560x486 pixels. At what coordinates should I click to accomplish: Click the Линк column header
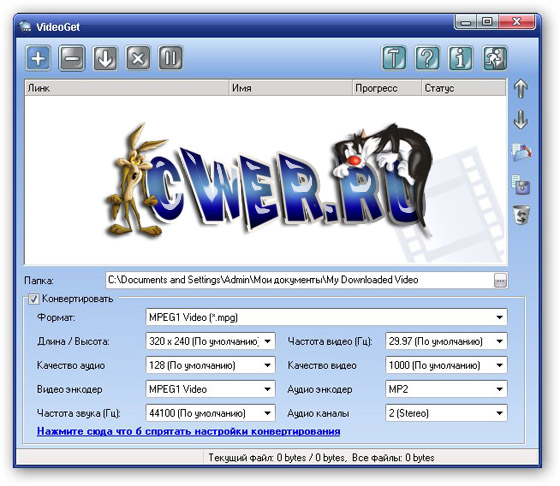click(126, 88)
